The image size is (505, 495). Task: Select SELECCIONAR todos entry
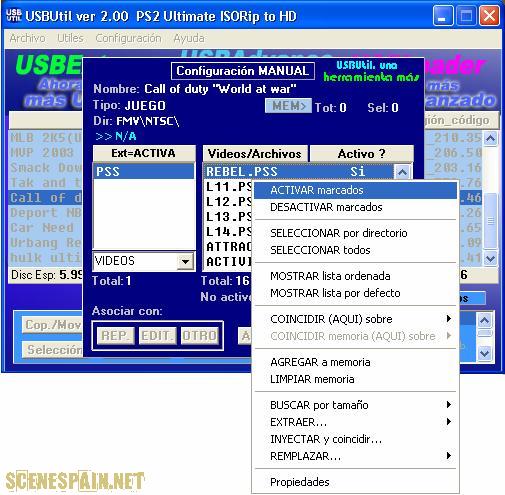(x=355, y=250)
